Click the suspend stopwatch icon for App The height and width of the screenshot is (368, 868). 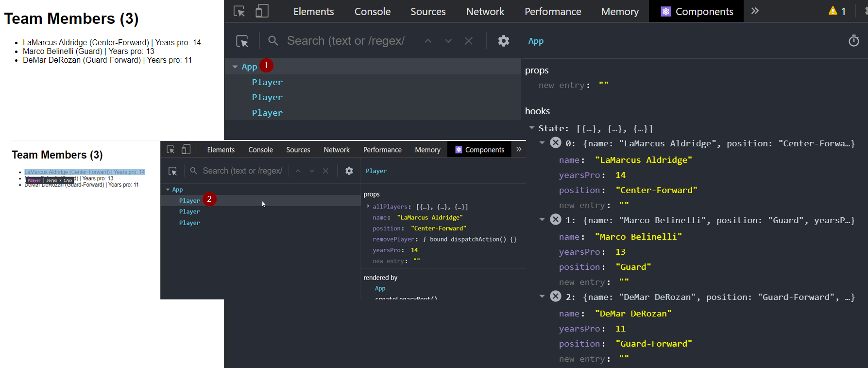(x=854, y=41)
